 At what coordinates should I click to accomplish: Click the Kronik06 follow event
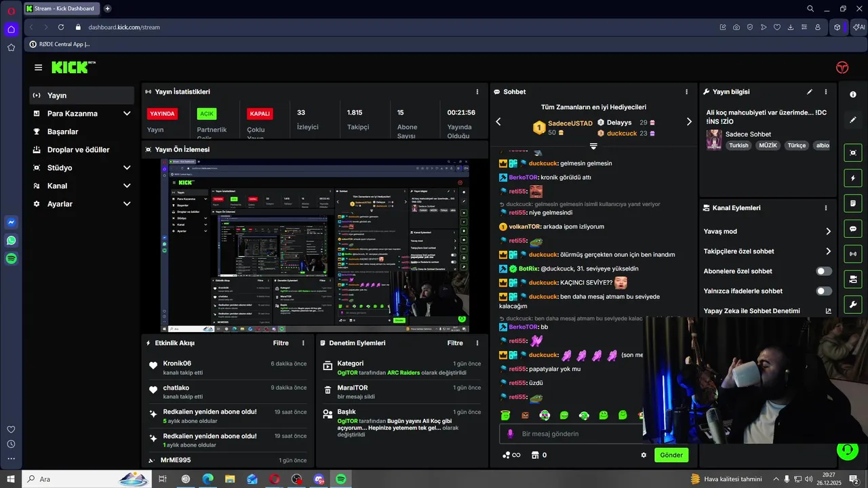point(227,368)
